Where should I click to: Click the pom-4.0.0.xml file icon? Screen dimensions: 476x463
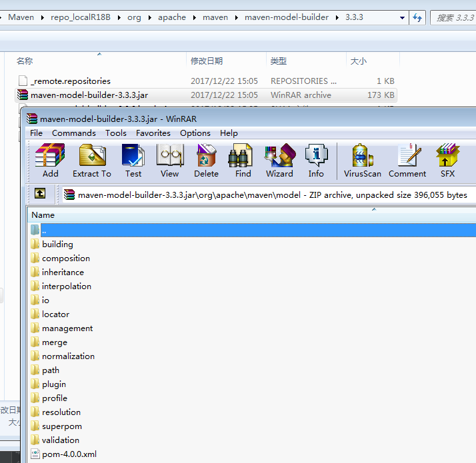tap(35, 454)
